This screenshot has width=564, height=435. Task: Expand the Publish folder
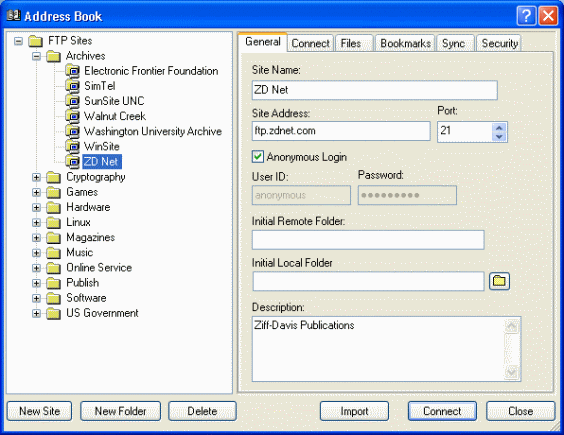36,283
